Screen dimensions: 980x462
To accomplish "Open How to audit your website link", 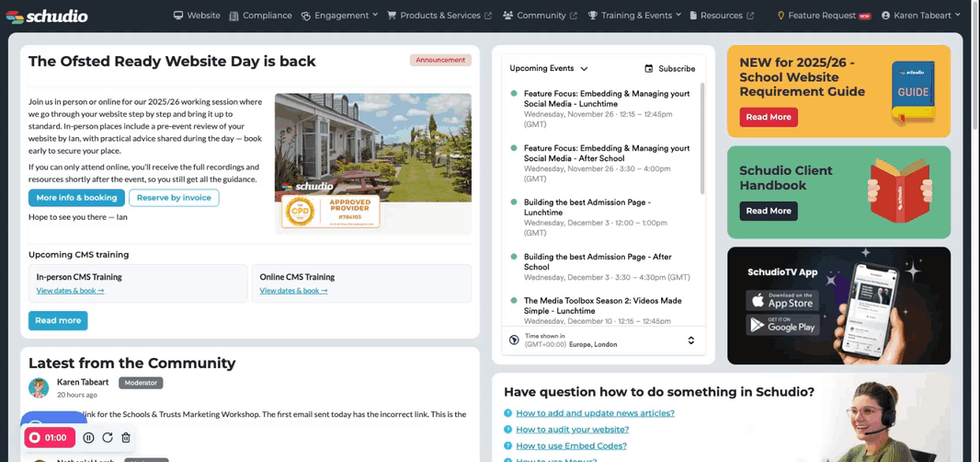I will (573, 430).
